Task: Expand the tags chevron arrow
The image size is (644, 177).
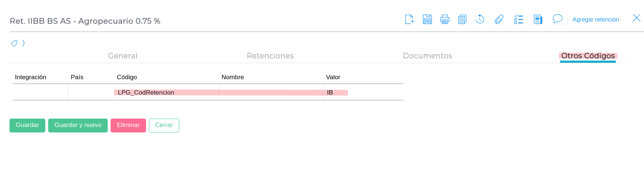Action: (24, 43)
